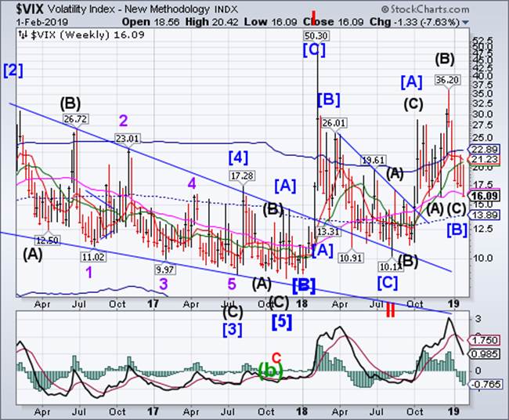509x420 pixels.
Task: Click the 26.01 price callout
Action: (x=334, y=123)
